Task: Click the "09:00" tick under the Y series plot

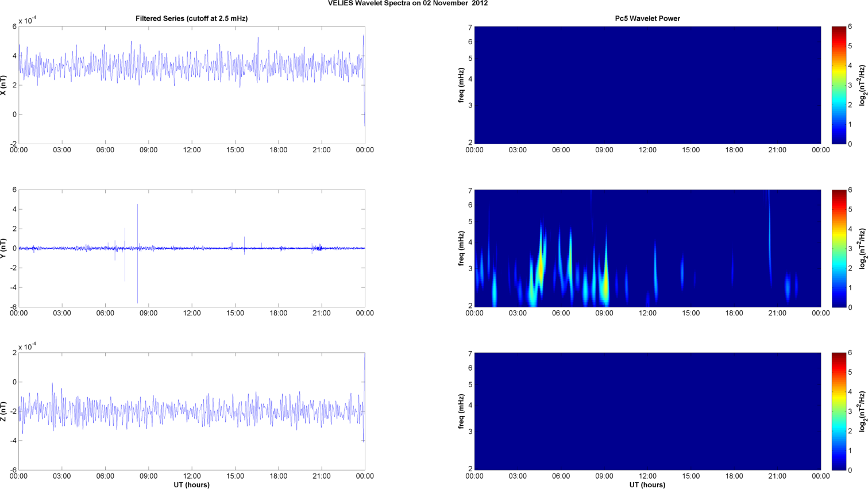Action: click(148, 313)
